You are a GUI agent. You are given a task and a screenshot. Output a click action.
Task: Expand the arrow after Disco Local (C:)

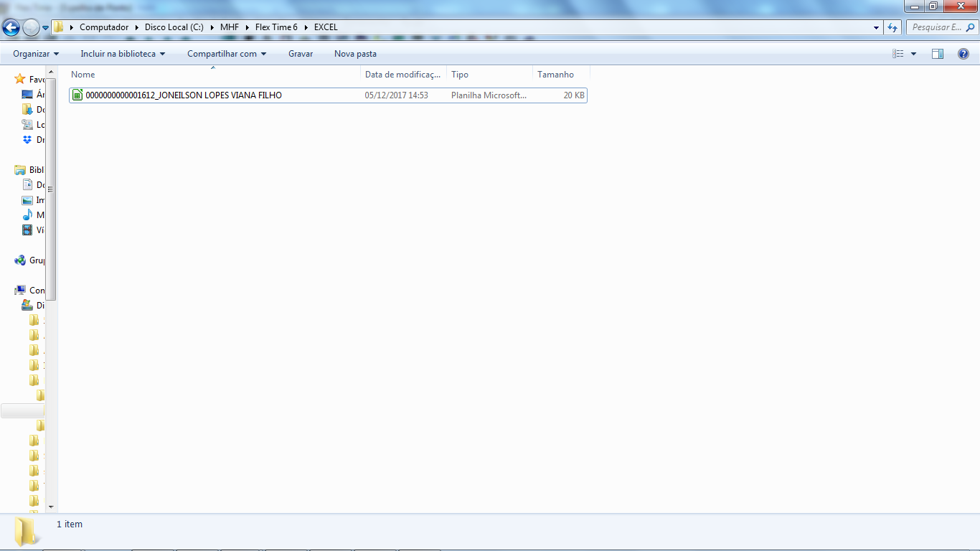coord(212,27)
